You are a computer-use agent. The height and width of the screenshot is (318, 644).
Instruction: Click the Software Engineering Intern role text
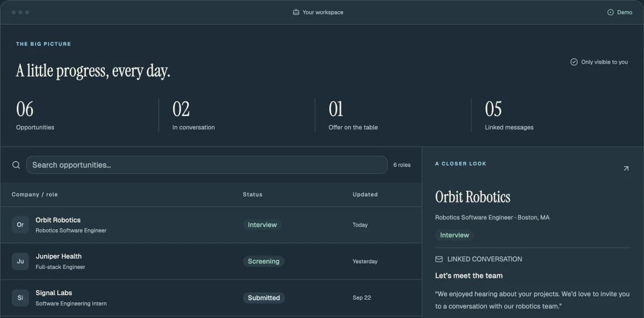(x=71, y=303)
